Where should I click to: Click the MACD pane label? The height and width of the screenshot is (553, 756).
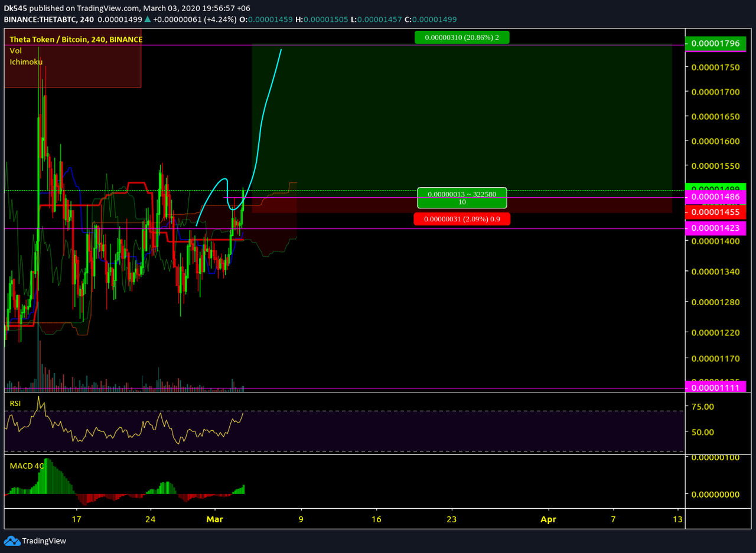tap(27, 466)
